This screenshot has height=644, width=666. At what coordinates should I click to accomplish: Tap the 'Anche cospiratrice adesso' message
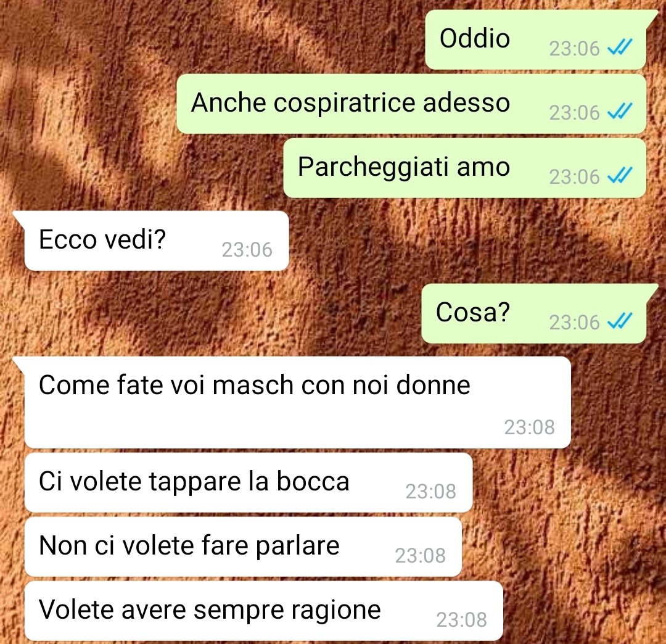pos(411,104)
